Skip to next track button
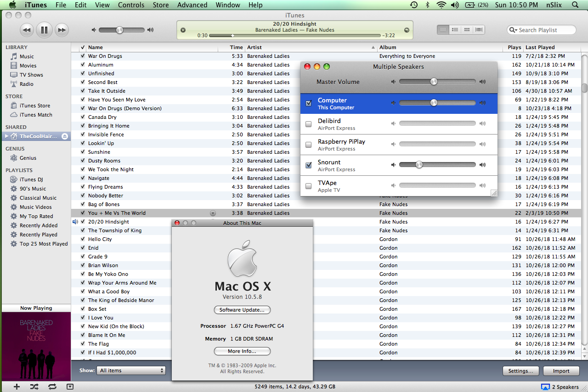The height and width of the screenshot is (392, 588). [62, 30]
